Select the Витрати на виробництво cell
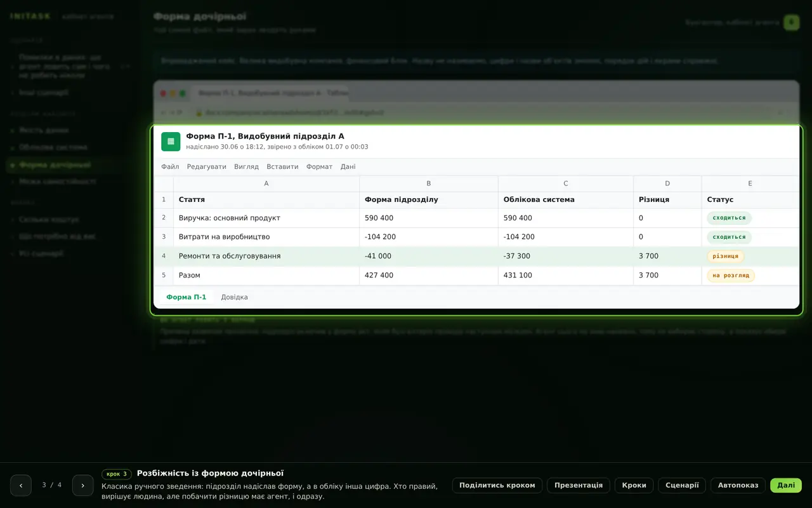This screenshot has height=508, width=812. 266,237
